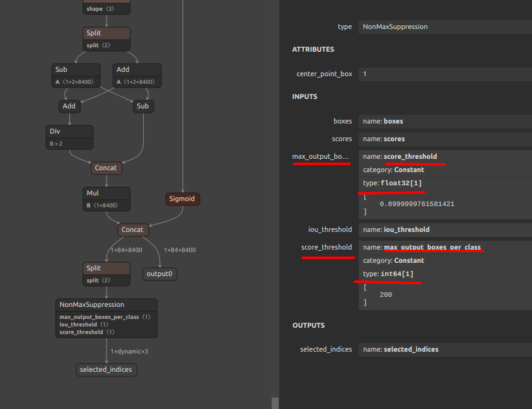Click the selected_indices output node
The width and height of the screenshot is (532, 409).
[106, 369]
